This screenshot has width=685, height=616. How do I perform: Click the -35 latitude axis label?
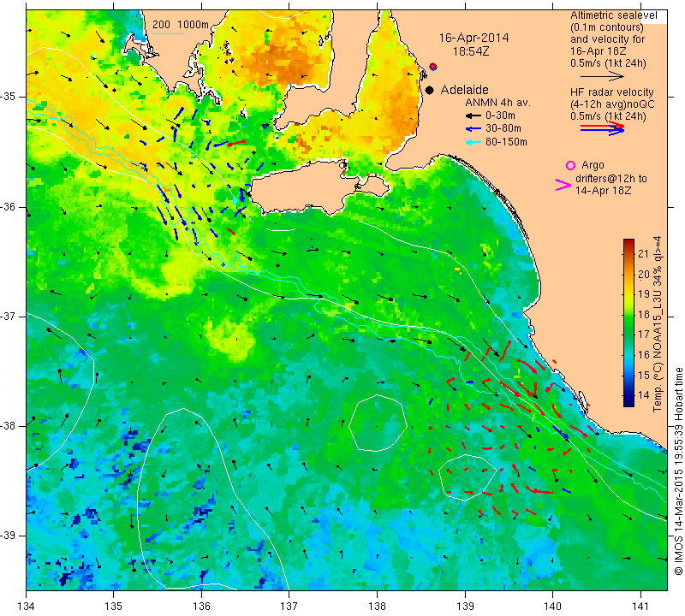click(x=9, y=97)
